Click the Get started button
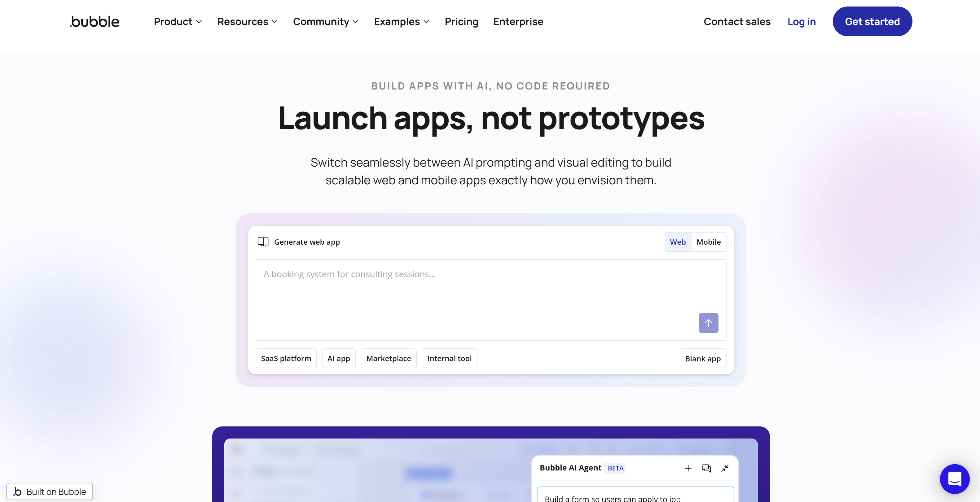Viewport: 980px width, 502px height. tap(872, 21)
